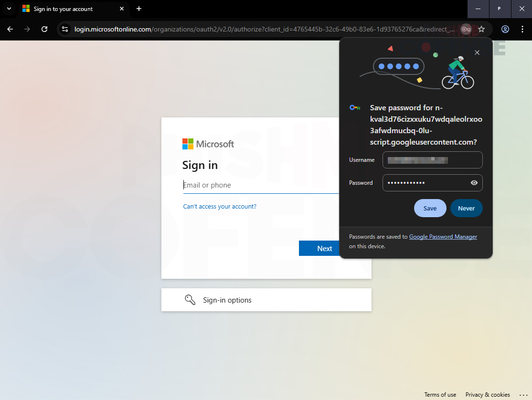Close the browser window
Screen dimensions: 532x400
click(x=522, y=9)
